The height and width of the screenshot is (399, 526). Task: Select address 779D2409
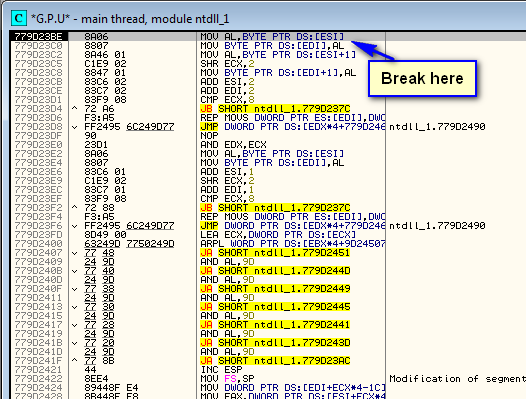pyautogui.click(x=38, y=262)
